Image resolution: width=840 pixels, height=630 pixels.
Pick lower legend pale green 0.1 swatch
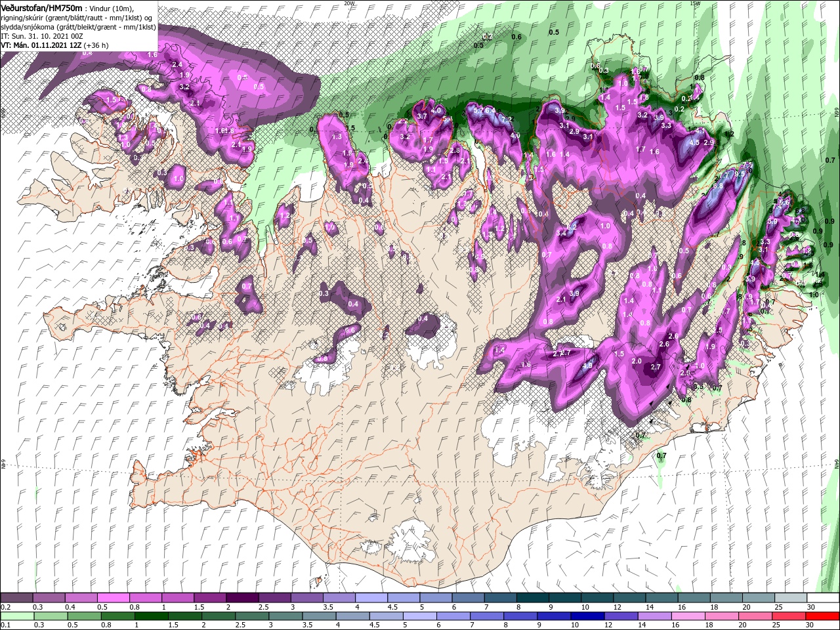[x=16, y=616]
